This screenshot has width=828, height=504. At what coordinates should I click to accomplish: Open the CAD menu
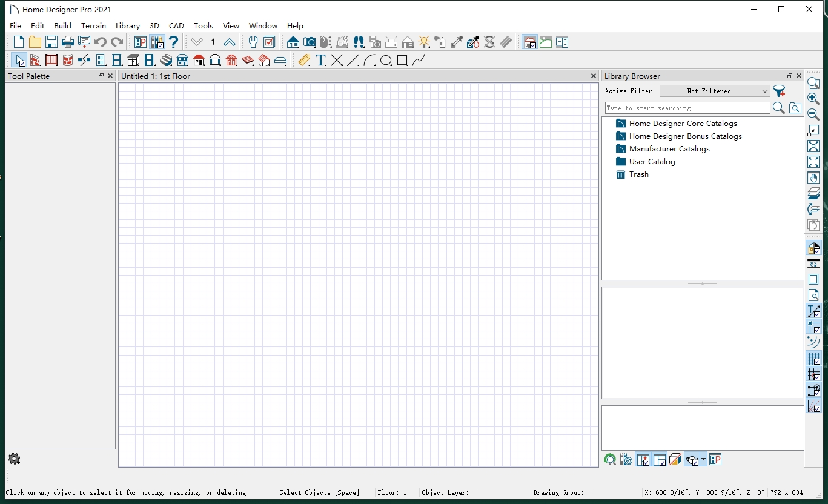pos(176,25)
